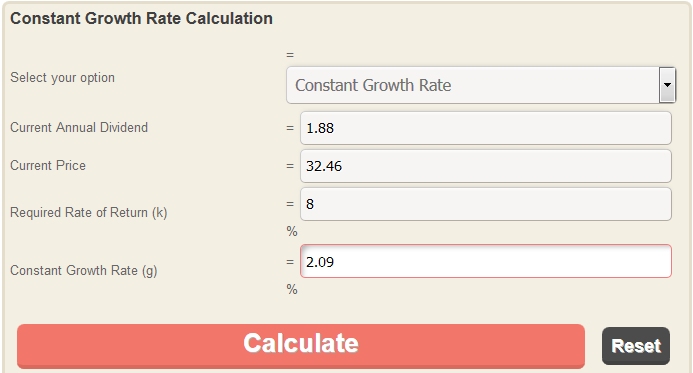Image resolution: width=693 pixels, height=373 pixels.
Task: Focus the Constant Growth Rate result field
Action: coord(486,261)
